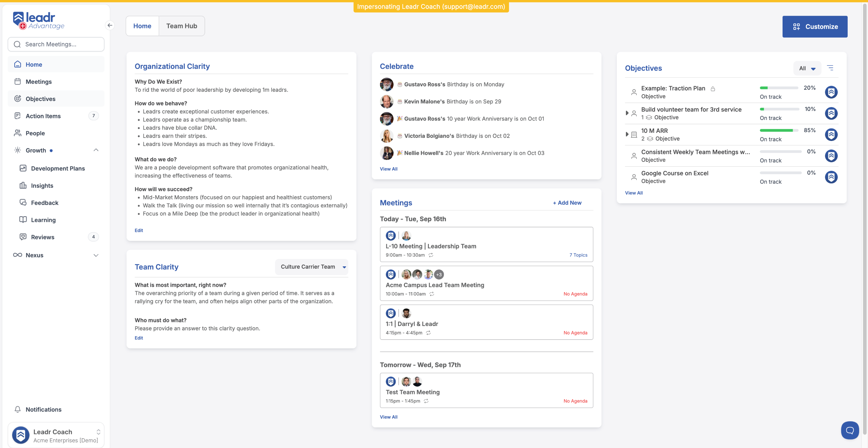Open Insights from the sidebar
This screenshot has height=448, width=868.
42,185
